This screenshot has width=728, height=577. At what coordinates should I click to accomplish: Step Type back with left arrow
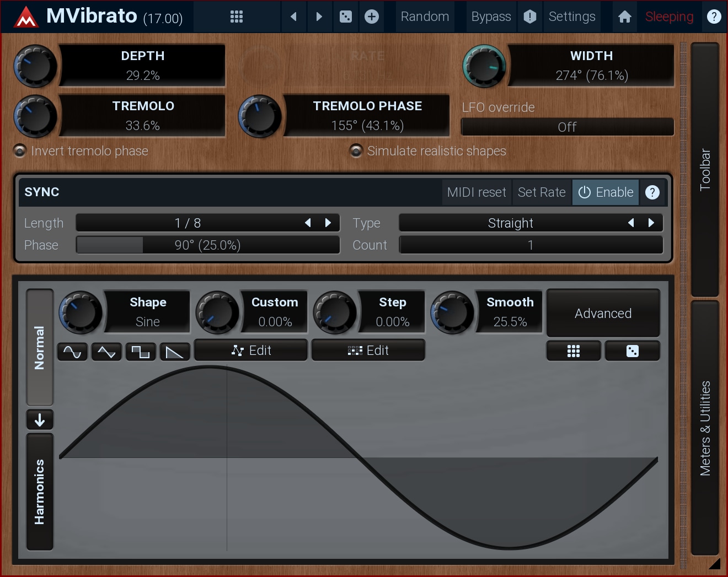click(x=631, y=223)
